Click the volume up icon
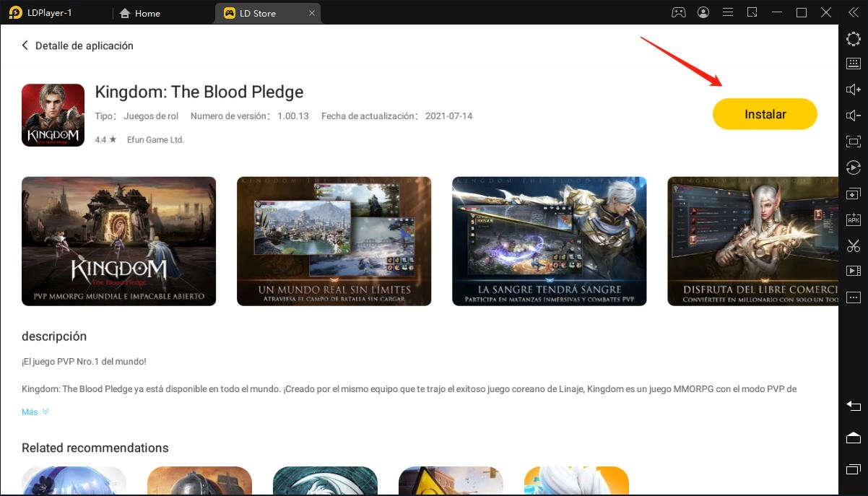Image resolution: width=868 pixels, height=496 pixels. point(853,90)
